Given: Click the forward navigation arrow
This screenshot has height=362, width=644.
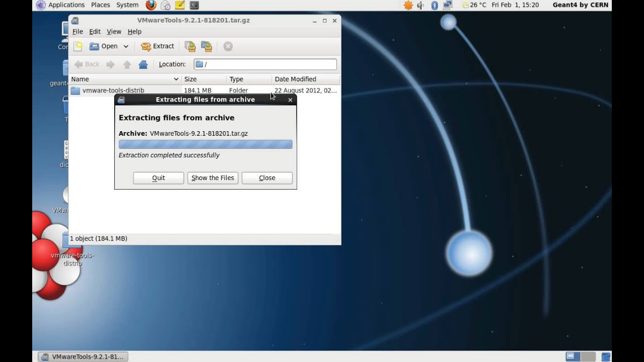Looking at the screenshot, I should [111, 64].
